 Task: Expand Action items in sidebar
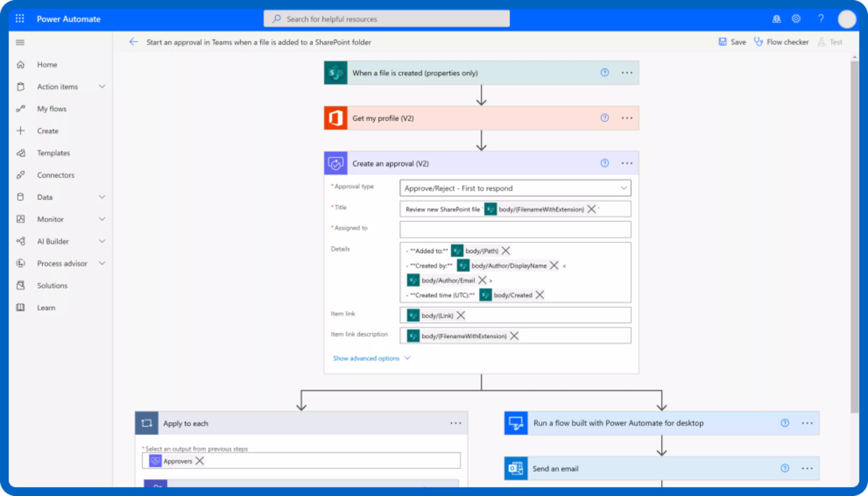pos(102,87)
